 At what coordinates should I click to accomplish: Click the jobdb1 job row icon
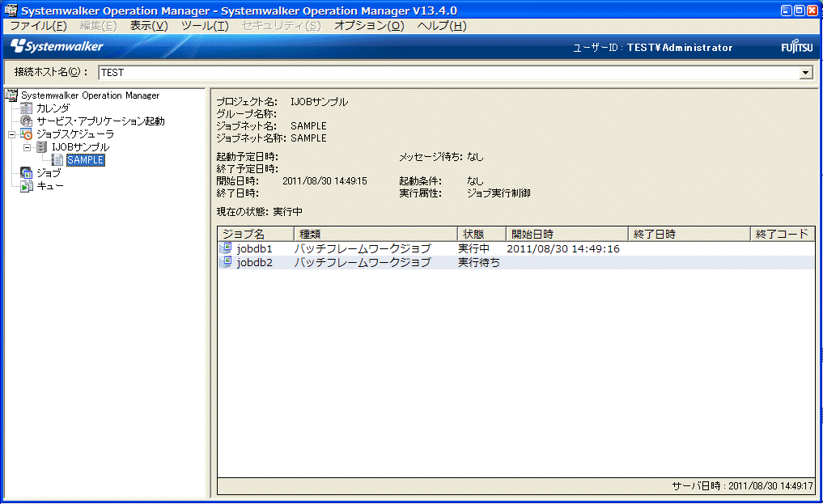[226, 248]
